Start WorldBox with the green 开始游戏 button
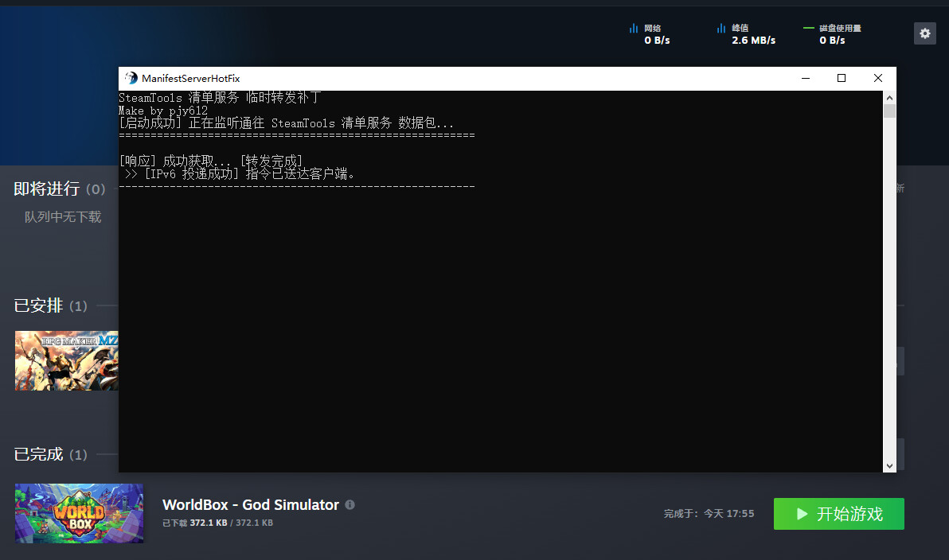 [838, 514]
